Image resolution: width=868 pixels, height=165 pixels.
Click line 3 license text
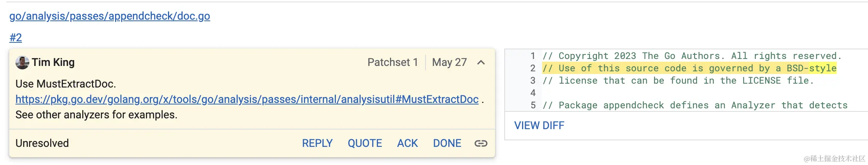678,81
